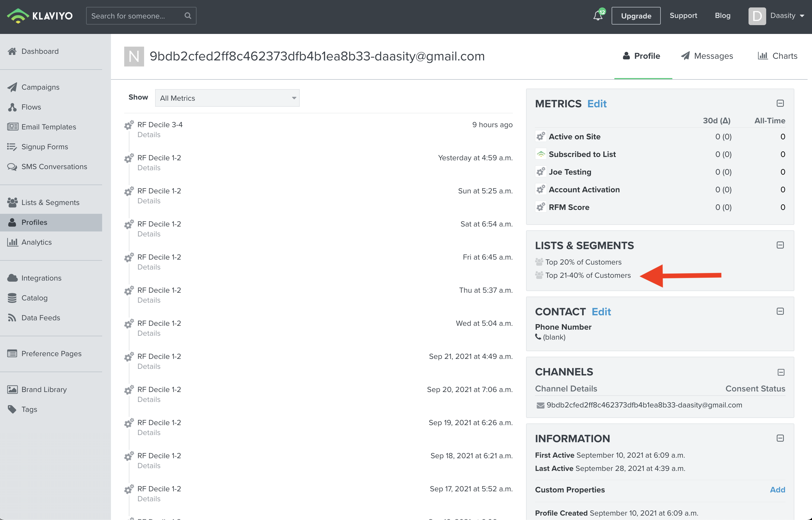812x520 pixels.
Task: Open the All Metrics dropdown
Action: (227, 98)
